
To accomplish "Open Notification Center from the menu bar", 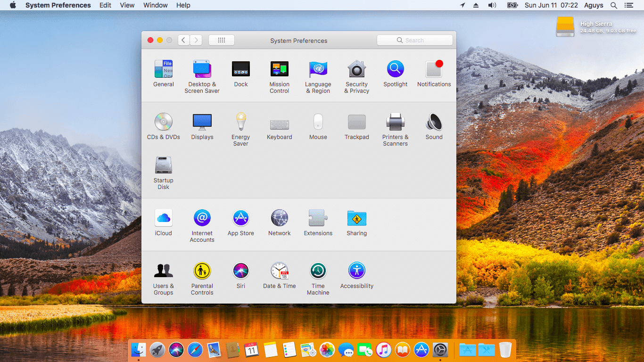I will [628, 5].
